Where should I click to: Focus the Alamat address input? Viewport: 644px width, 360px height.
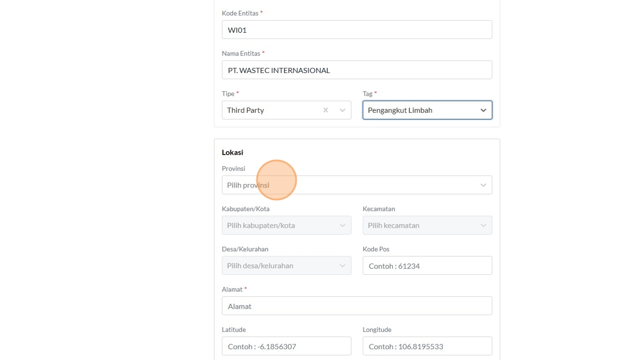pyautogui.click(x=356, y=306)
